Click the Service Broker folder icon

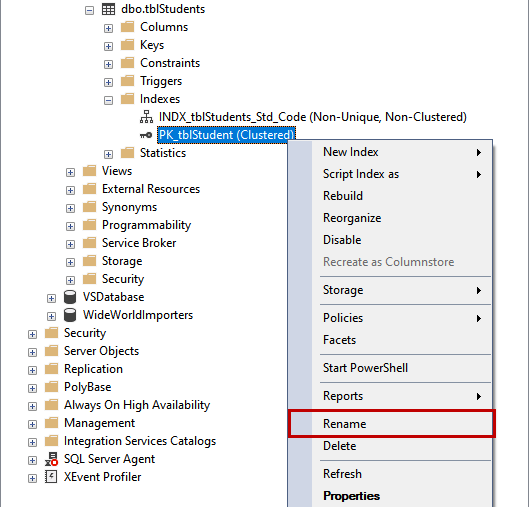pos(89,243)
